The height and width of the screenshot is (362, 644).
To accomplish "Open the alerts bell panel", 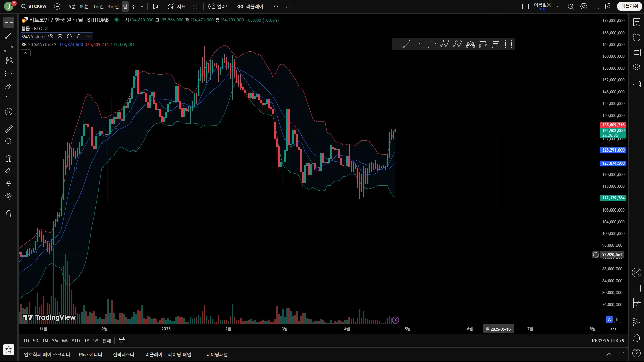I will 636,338.
